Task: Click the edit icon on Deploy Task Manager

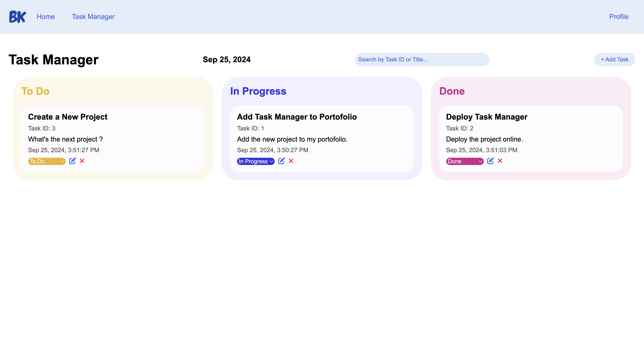Action: (x=491, y=161)
